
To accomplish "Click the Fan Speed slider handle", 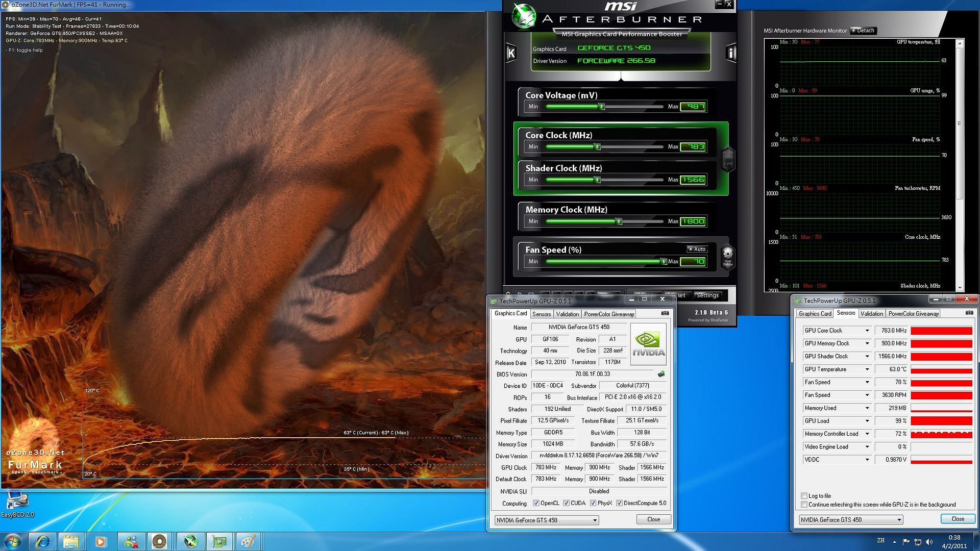I will point(664,262).
